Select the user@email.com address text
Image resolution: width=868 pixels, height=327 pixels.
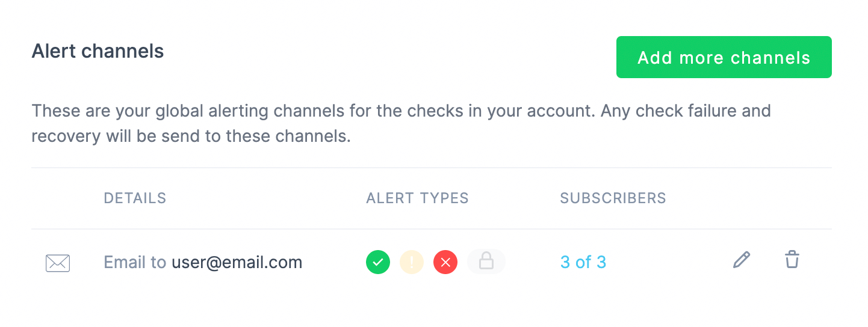[x=237, y=263]
